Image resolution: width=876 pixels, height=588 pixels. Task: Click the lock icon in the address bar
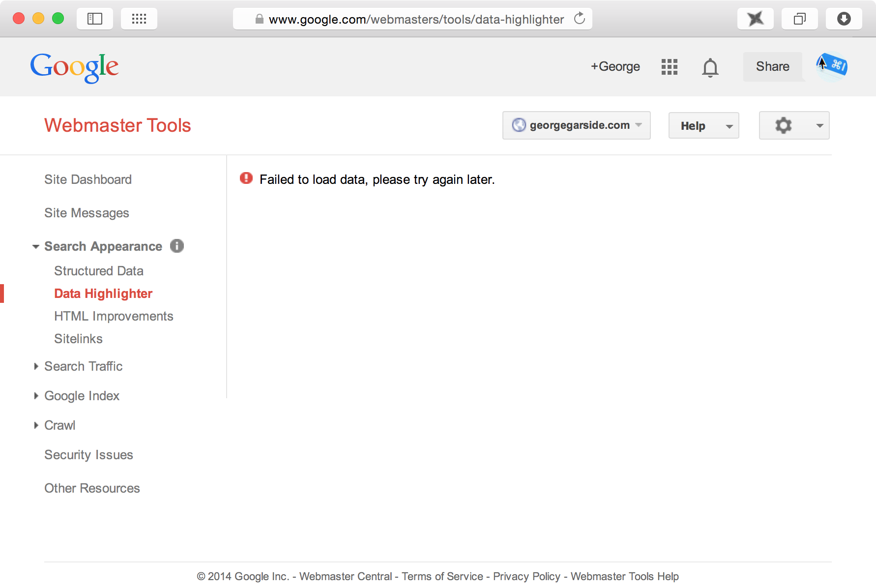(x=260, y=19)
